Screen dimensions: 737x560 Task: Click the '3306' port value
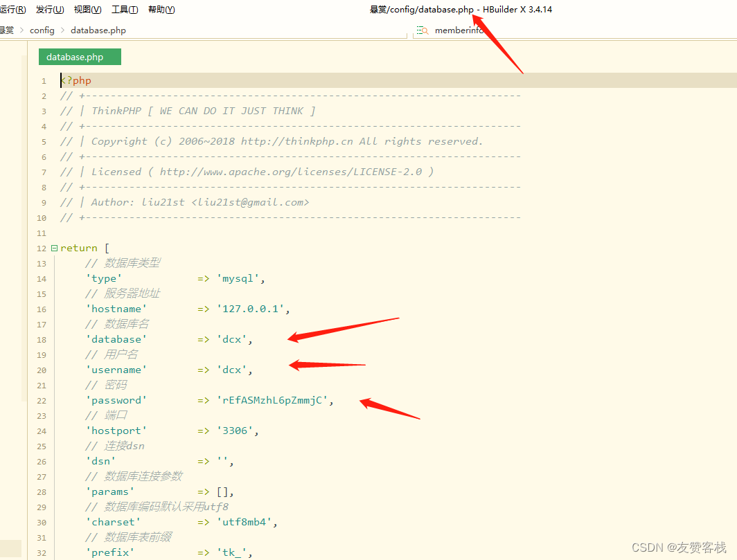[235, 431]
